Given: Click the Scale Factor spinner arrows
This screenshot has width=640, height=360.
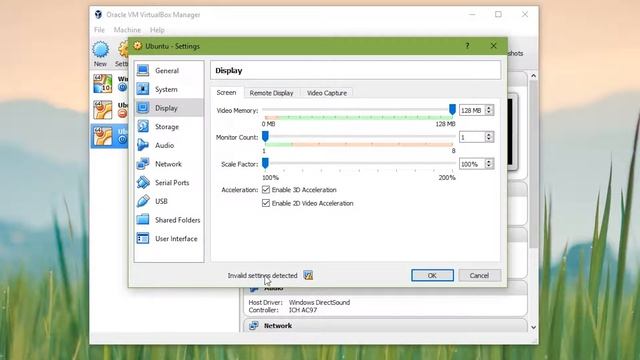Looking at the screenshot, I should pos(489,164).
